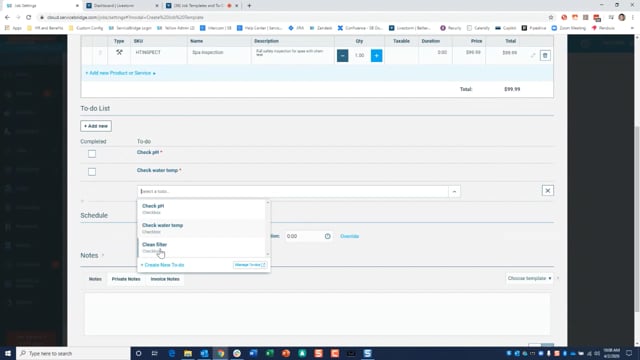Click the to-do dropdown list scrollbar
640x360 pixels.
pos(268,229)
